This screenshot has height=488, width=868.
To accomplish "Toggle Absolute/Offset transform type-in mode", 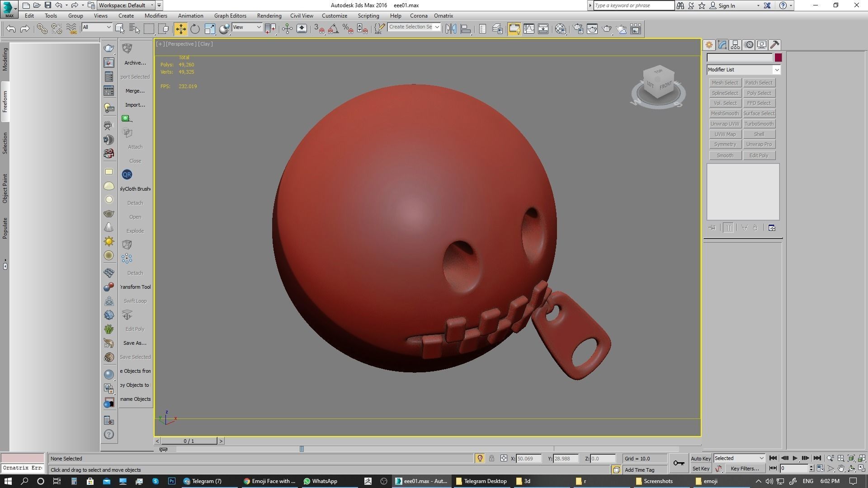I will pyautogui.click(x=504, y=458).
